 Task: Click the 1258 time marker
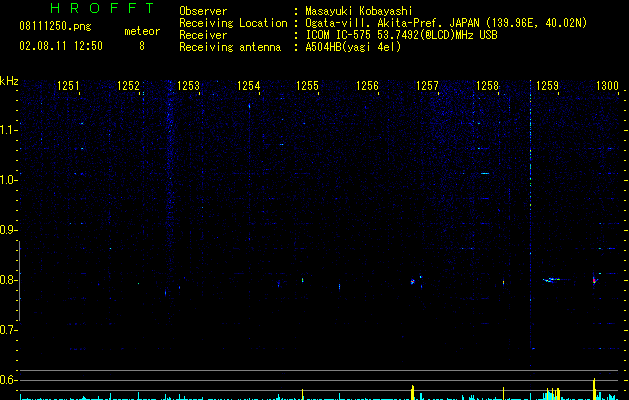tap(487, 86)
